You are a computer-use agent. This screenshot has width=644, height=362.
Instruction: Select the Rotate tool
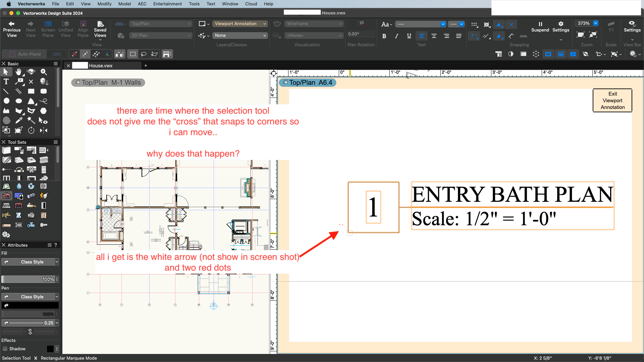31,130
